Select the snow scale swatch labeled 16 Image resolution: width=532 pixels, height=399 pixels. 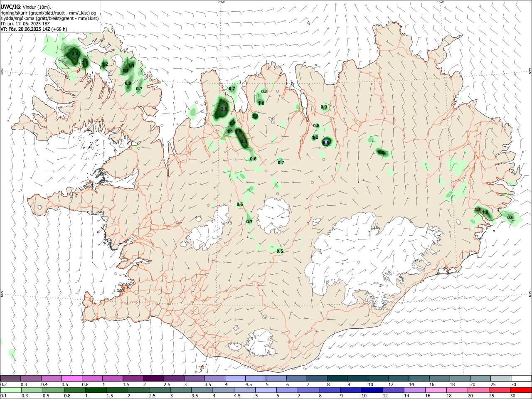pyautogui.click(x=439, y=378)
